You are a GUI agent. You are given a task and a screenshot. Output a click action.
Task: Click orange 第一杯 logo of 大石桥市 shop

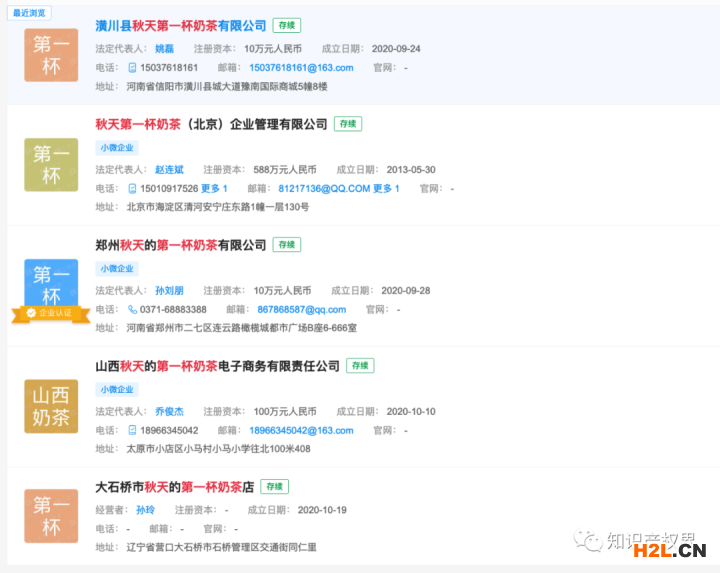pyautogui.click(x=51, y=516)
